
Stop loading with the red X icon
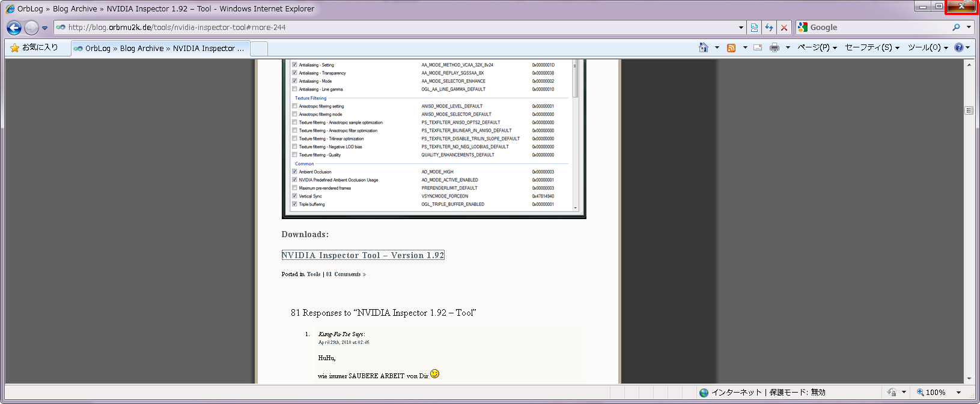point(784,28)
